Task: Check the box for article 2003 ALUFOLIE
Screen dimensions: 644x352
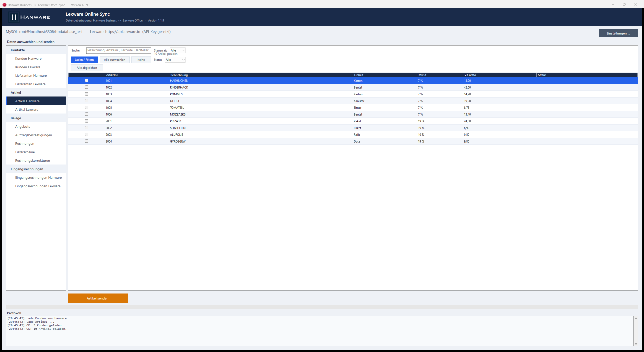Action: point(86,134)
